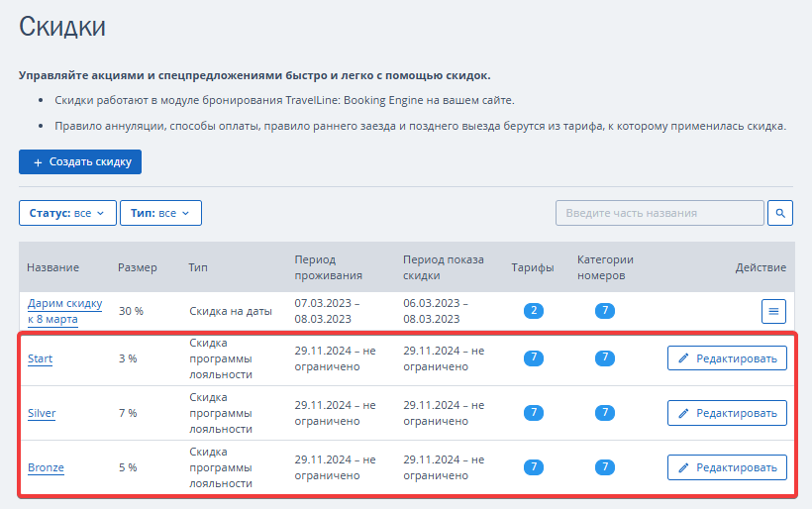Viewport: 812px width, 509px height.
Task: Click the Действие column header
Action: [x=761, y=267]
